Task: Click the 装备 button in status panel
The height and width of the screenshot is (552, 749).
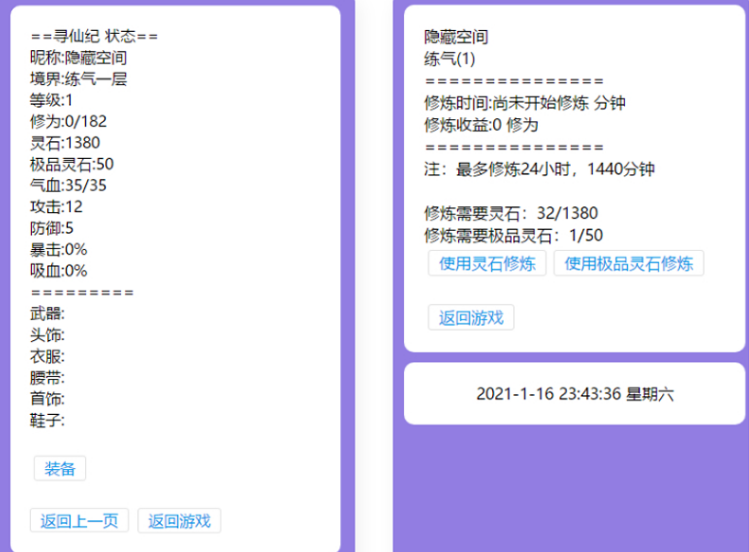Action: [x=60, y=468]
